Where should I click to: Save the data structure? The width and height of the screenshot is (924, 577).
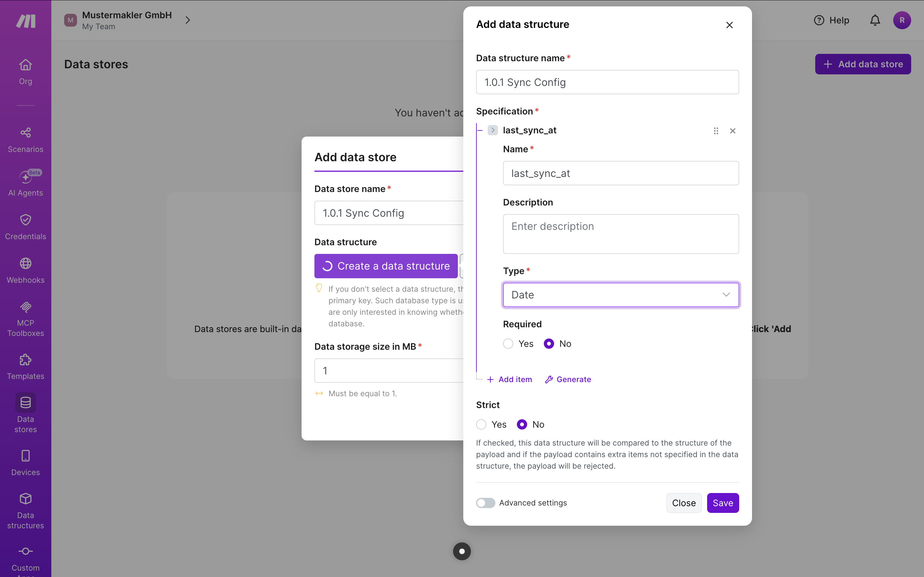point(723,503)
